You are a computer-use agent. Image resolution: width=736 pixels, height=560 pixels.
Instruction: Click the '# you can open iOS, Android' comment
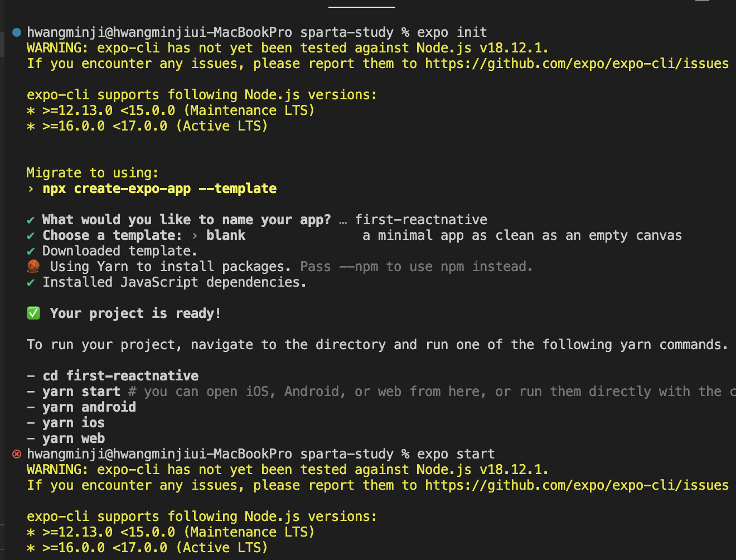432,392
